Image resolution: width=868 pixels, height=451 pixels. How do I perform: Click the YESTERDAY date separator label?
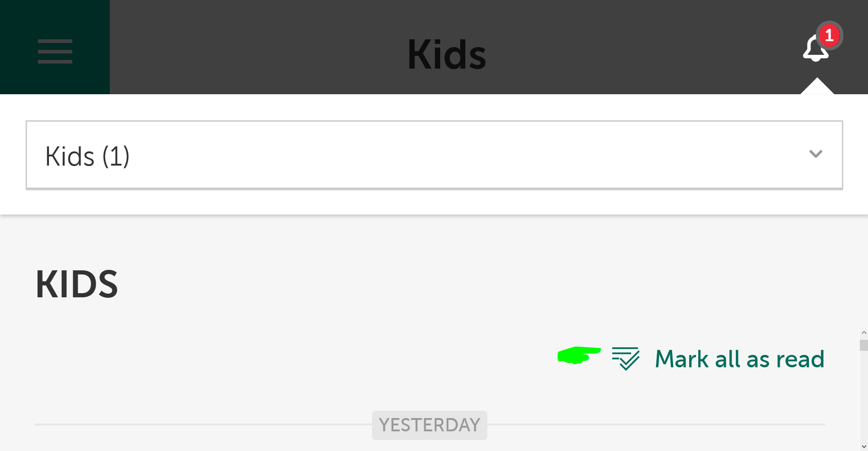click(429, 425)
